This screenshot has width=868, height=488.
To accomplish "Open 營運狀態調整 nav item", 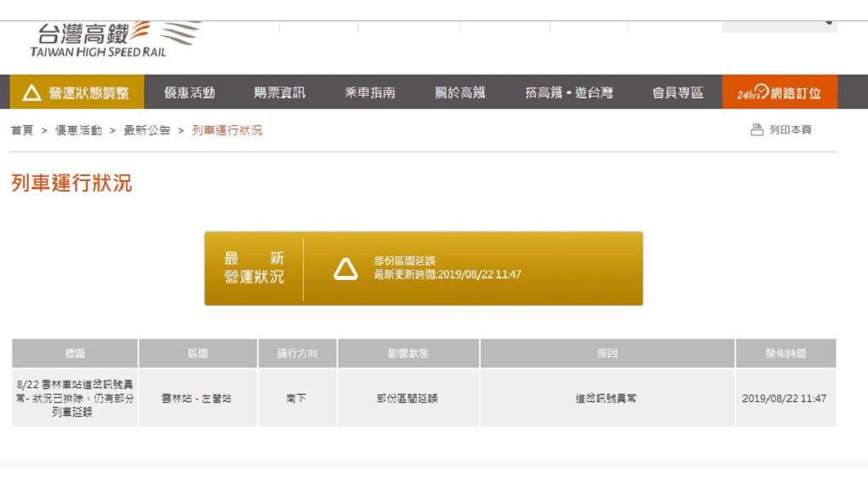I will [77, 93].
